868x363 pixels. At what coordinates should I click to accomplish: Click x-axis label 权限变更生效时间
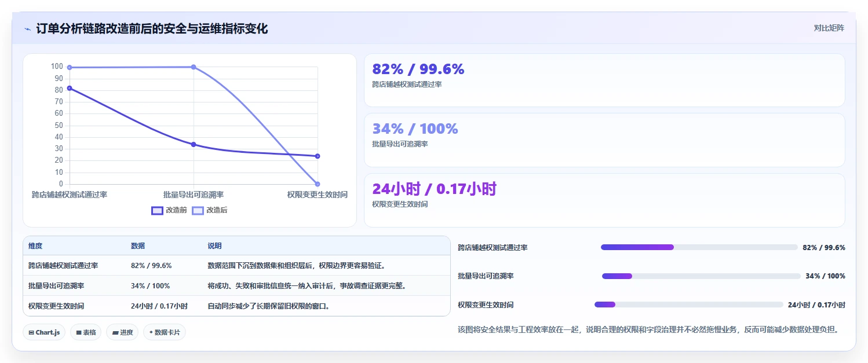pos(318,195)
